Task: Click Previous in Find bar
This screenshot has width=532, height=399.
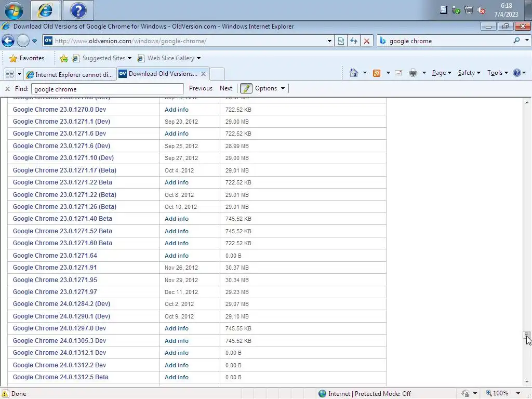Action: tap(201, 88)
